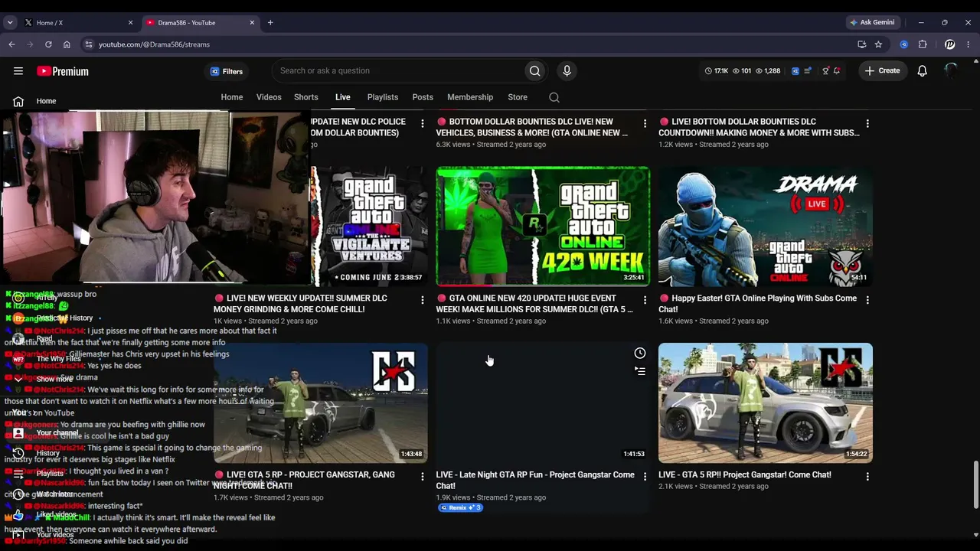Switch to the channel Home tab
Image resolution: width=980 pixels, height=551 pixels.
pyautogui.click(x=232, y=97)
